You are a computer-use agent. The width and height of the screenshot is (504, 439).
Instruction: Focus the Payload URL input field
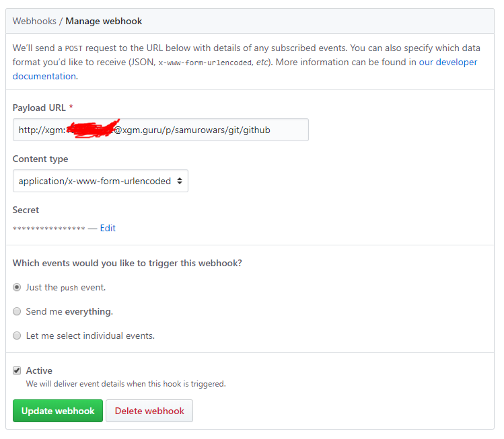point(160,130)
